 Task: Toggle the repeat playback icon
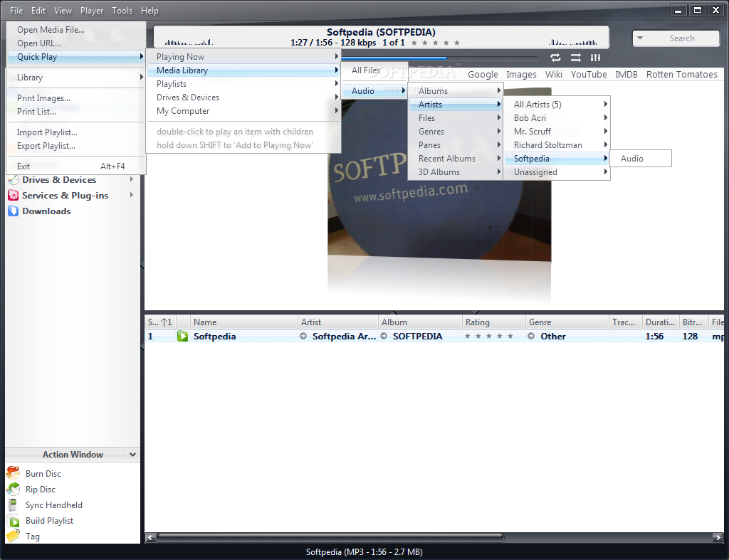click(x=555, y=58)
